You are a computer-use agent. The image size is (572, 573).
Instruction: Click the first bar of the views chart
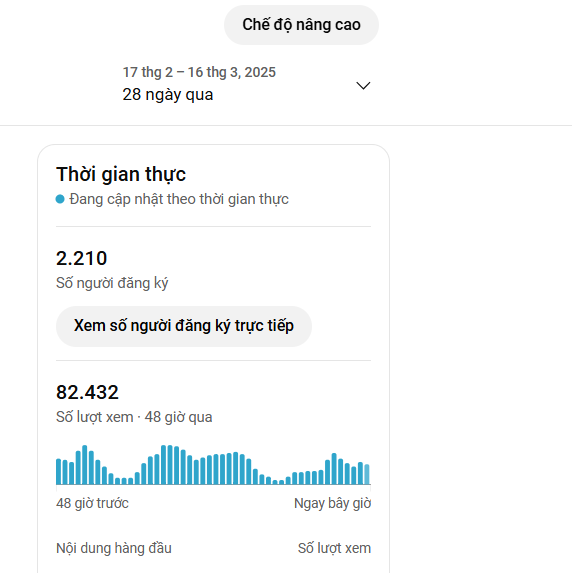click(58, 471)
